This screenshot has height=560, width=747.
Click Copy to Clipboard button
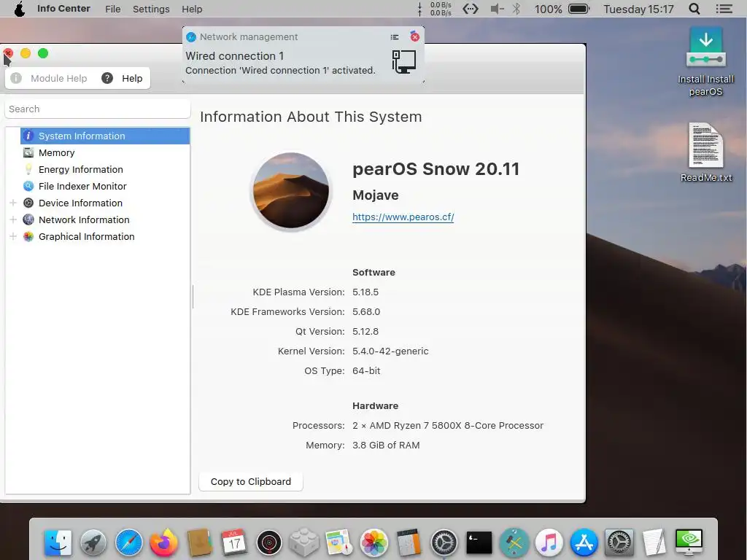[x=251, y=481]
